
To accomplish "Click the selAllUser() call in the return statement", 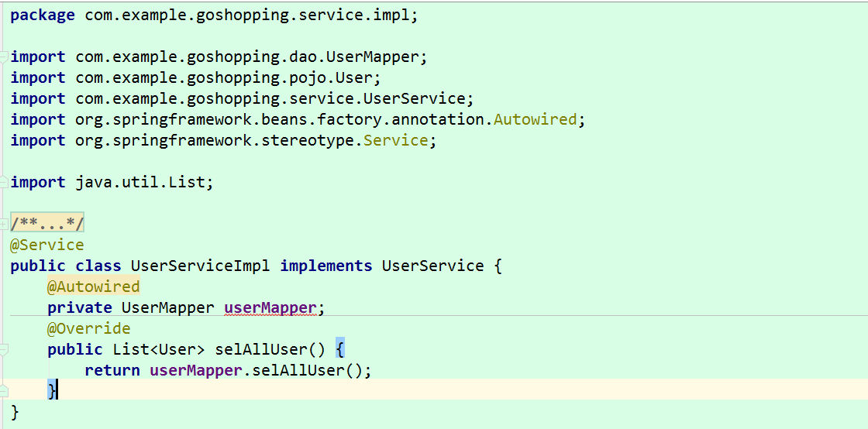I will click(307, 370).
